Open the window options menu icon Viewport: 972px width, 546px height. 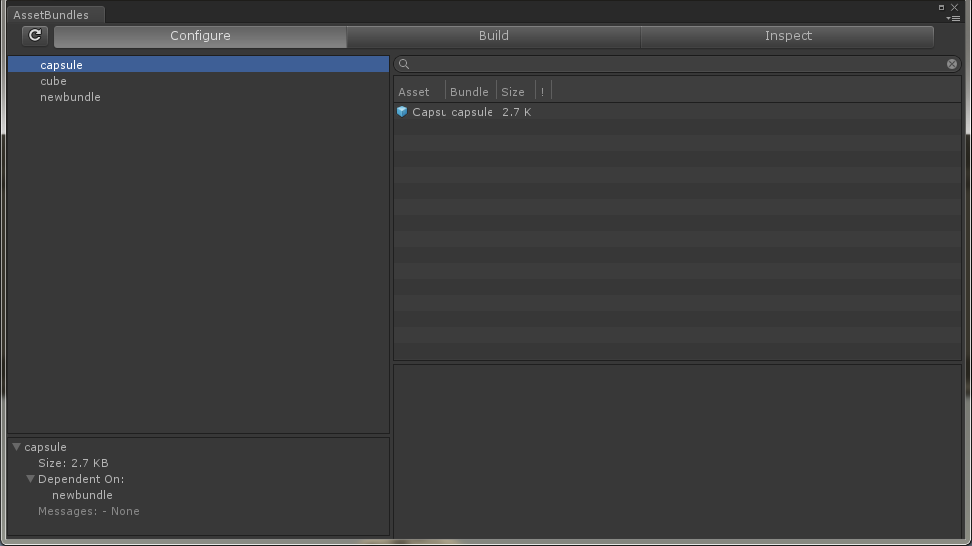click(x=954, y=18)
